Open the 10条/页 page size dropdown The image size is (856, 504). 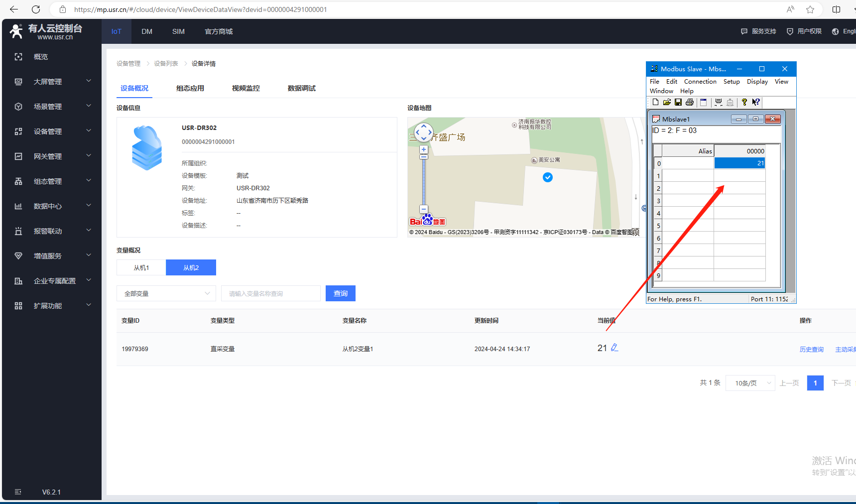click(750, 383)
